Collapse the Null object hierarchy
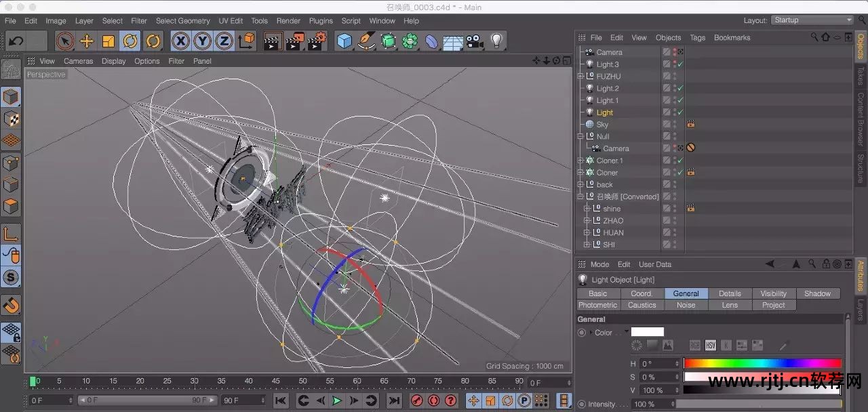The height and width of the screenshot is (412, 868). pyautogui.click(x=580, y=136)
